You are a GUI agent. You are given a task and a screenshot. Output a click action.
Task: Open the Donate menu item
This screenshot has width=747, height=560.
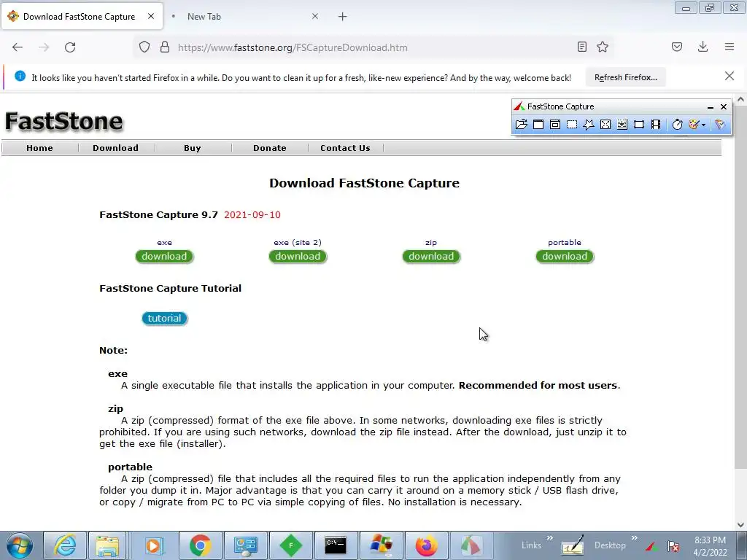coord(270,148)
